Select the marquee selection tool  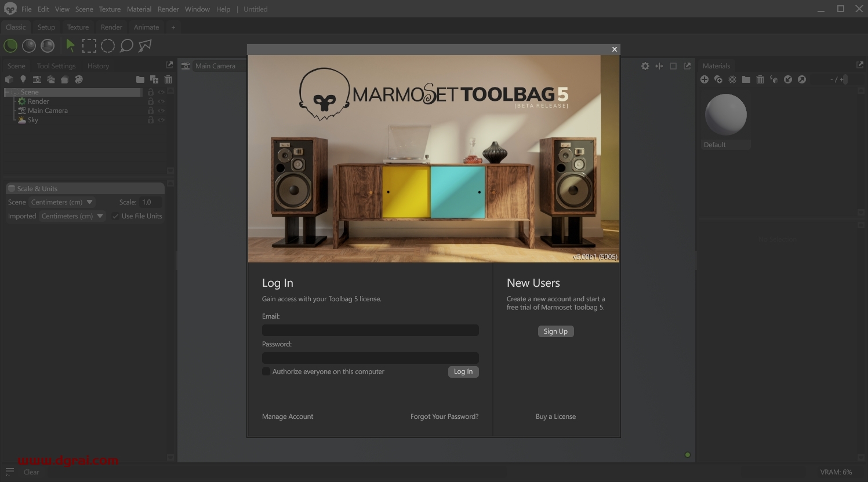(x=89, y=45)
